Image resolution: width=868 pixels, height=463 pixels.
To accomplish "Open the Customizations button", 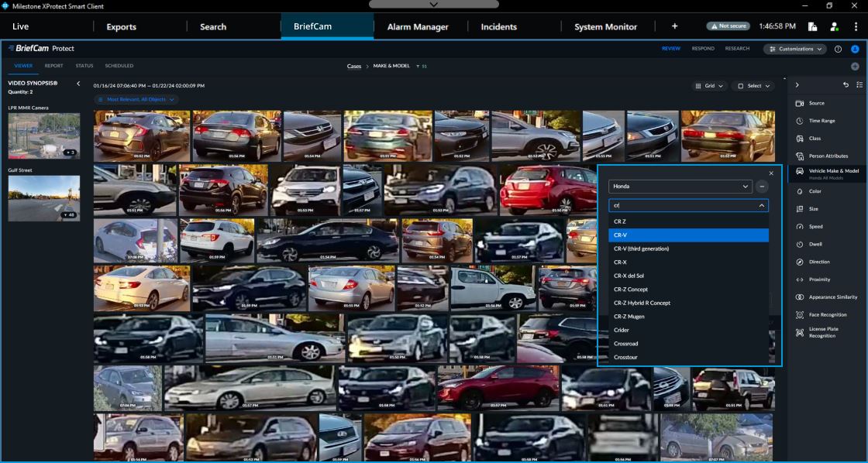I will [x=794, y=49].
